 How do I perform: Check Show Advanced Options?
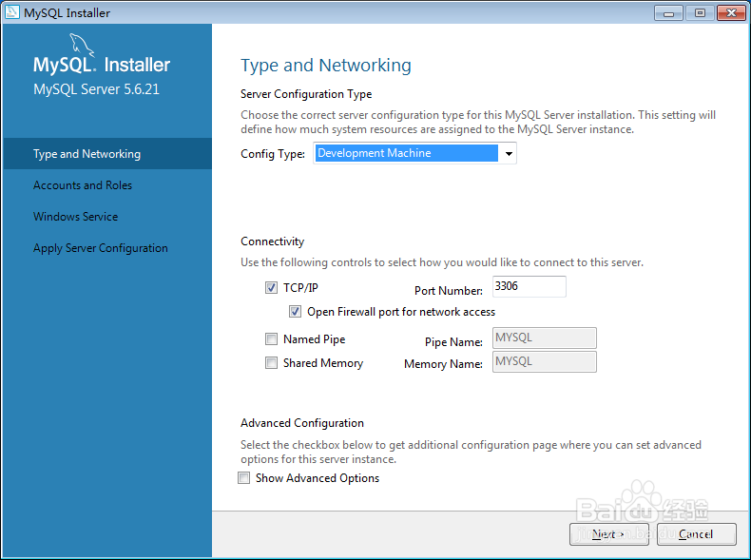tap(243, 478)
